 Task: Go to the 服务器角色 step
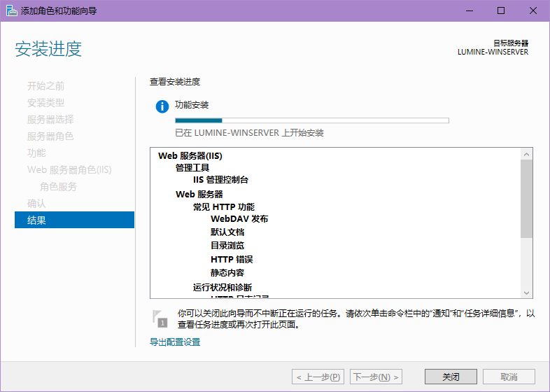click(x=50, y=136)
